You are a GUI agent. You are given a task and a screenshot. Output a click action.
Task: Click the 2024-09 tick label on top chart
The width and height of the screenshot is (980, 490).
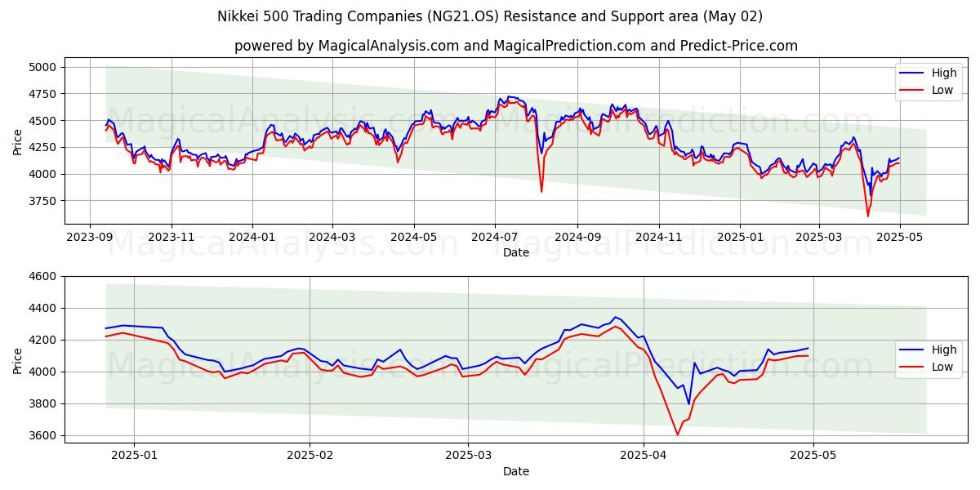(x=577, y=237)
